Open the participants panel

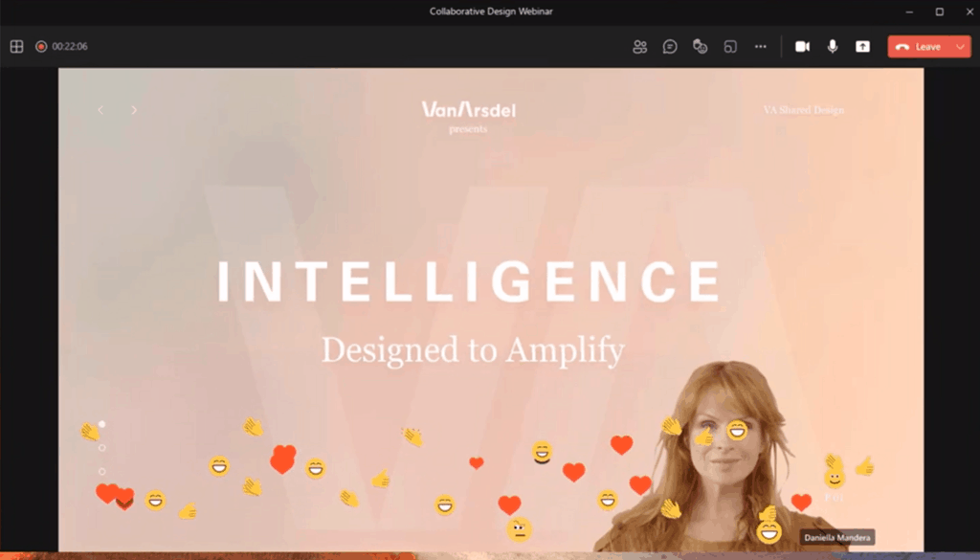pyautogui.click(x=639, y=46)
